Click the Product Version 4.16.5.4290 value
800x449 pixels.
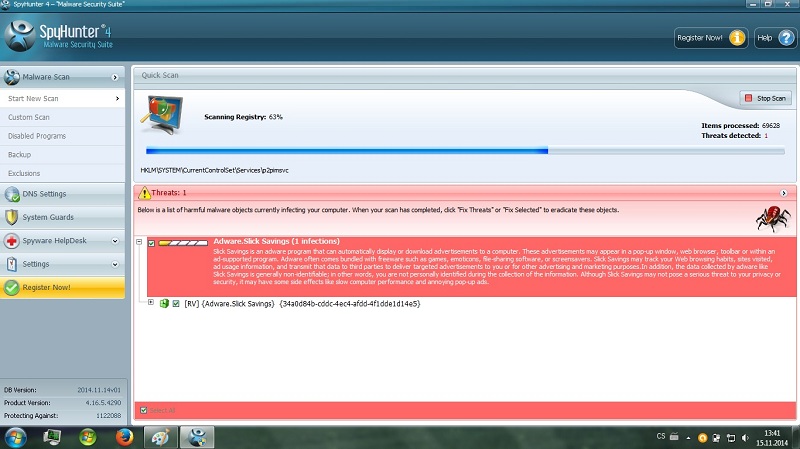point(103,403)
